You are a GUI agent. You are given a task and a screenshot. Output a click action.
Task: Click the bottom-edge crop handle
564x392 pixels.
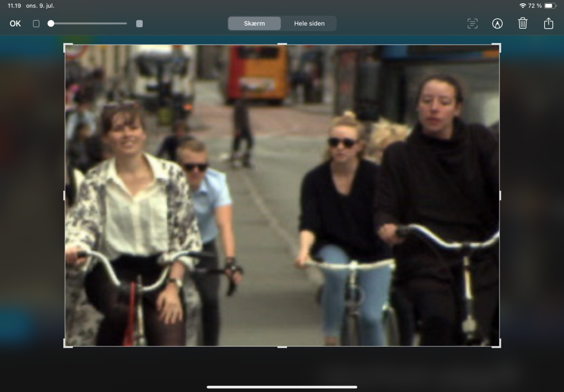[283, 347]
